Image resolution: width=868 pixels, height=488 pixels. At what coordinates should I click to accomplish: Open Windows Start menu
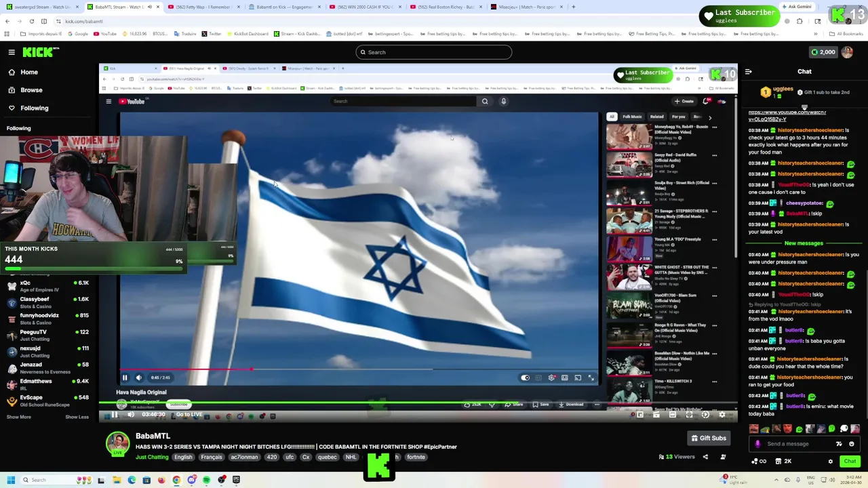pyautogui.click(x=11, y=480)
